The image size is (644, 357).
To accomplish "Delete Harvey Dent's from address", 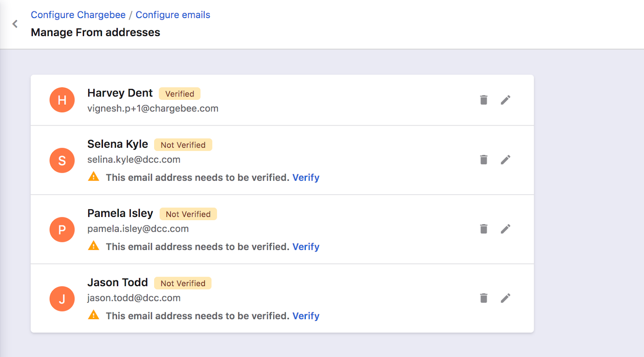I will click(x=483, y=100).
